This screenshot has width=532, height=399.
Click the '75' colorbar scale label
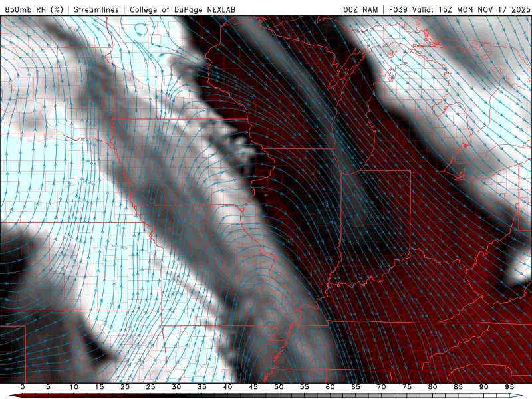pyautogui.click(x=406, y=387)
